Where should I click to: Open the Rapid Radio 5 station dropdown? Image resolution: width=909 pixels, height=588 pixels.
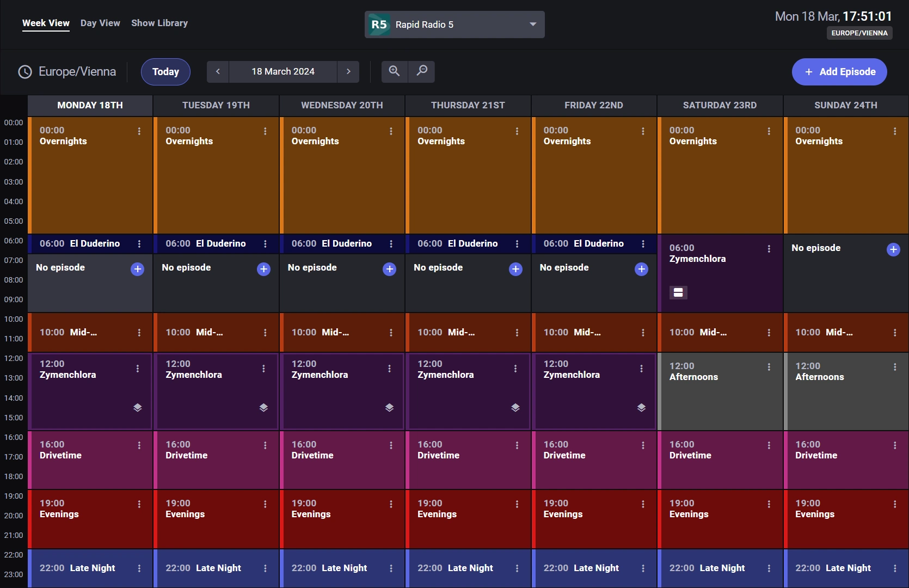pos(454,24)
